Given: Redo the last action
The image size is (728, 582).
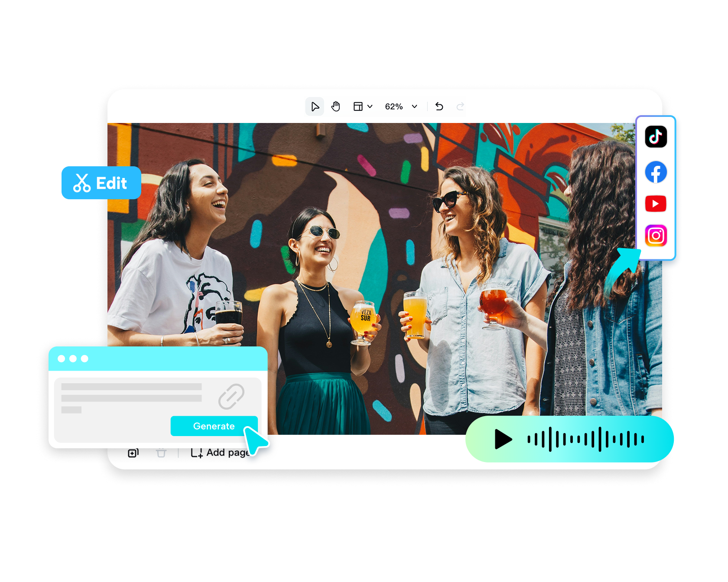Looking at the screenshot, I should point(460,106).
